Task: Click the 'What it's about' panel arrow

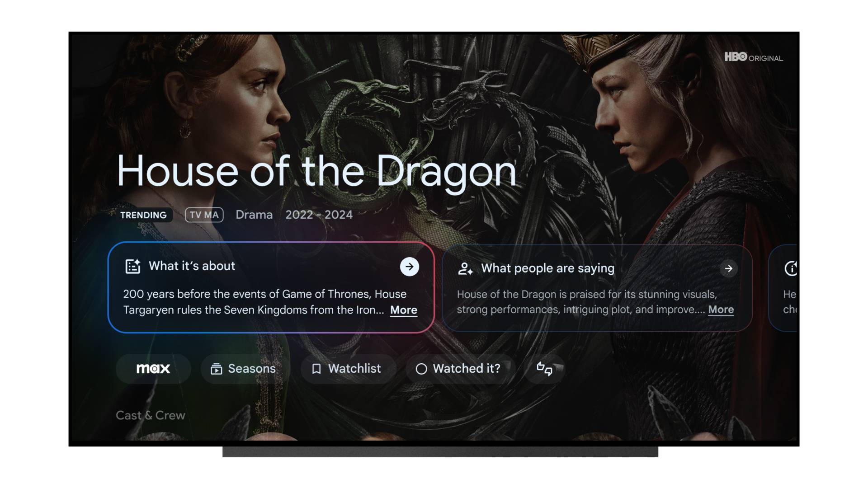Action: [x=410, y=267]
